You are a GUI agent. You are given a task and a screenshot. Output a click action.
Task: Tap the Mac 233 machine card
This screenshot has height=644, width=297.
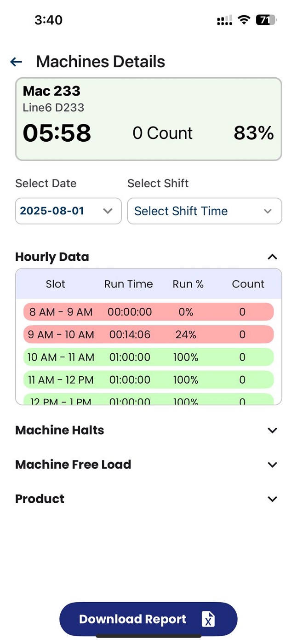[x=148, y=119]
